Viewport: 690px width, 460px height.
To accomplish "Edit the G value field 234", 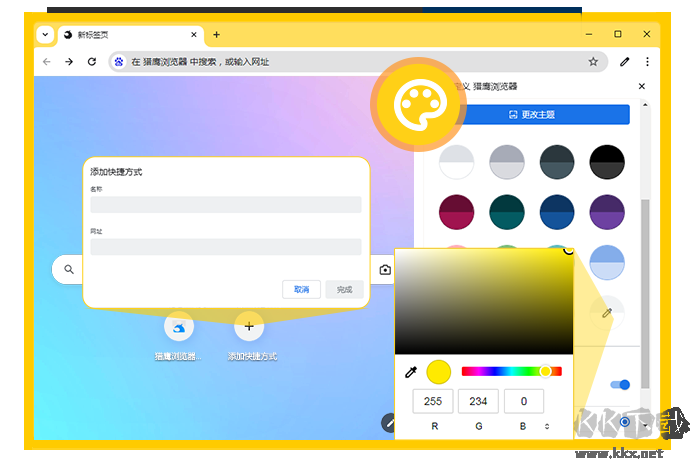I will tap(478, 401).
